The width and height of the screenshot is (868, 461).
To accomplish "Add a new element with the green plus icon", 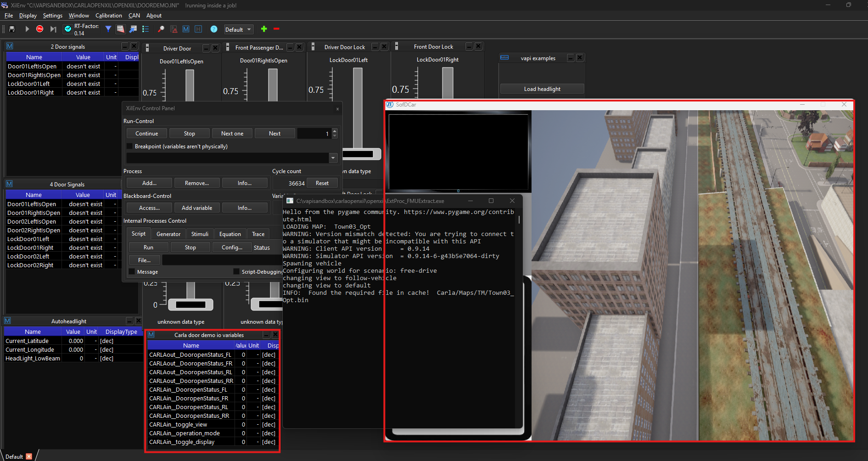I will [x=264, y=29].
